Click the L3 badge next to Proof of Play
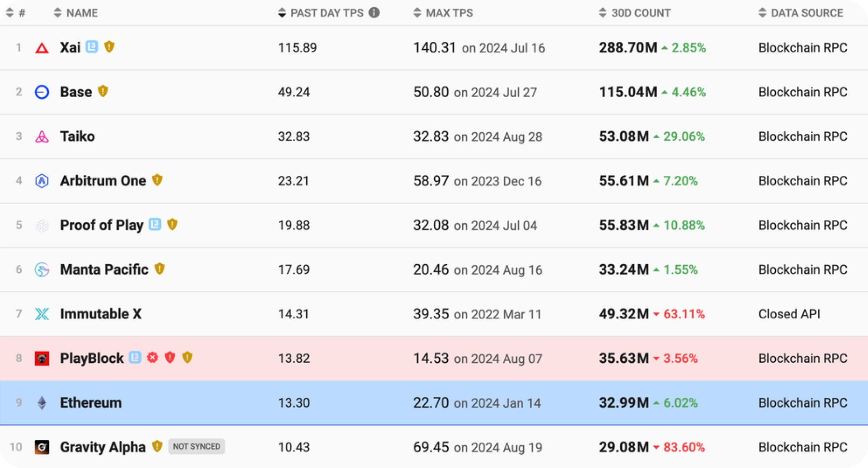The width and height of the screenshot is (868, 468). click(155, 224)
